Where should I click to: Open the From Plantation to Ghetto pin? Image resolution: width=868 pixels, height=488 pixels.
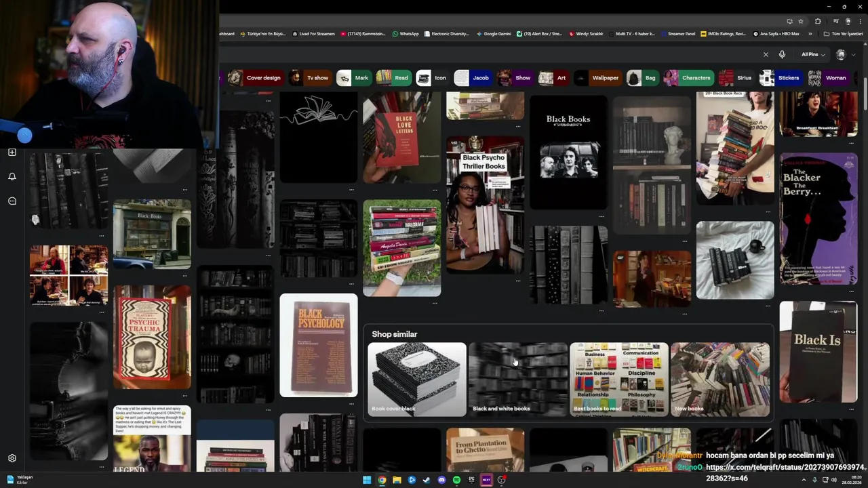[x=485, y=451]
